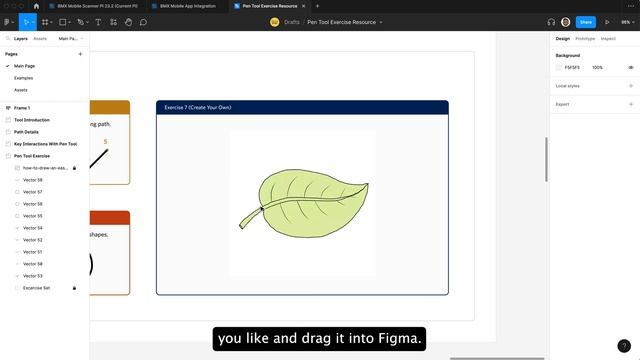The width and height of the screenshot is (640, 360).
Task: Open Pen tool options dropdown arrow
Action: [x=87, y=22]
